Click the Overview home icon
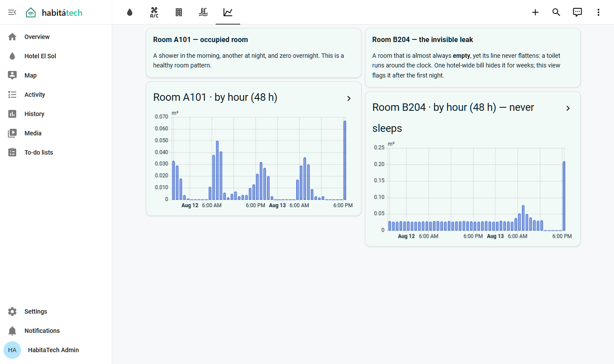Image resolution: width=614 pixels, height=364 pixels. (x=12, y=37)
